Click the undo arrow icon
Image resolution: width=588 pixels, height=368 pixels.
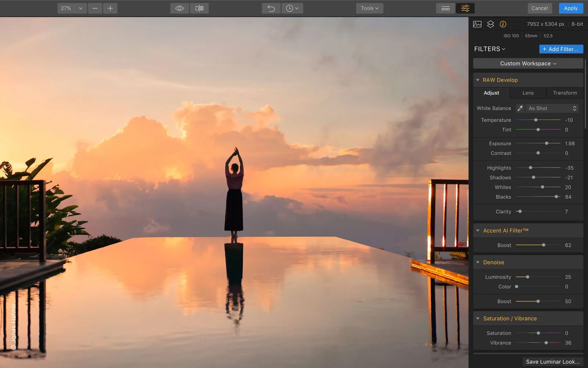[271, 8]
